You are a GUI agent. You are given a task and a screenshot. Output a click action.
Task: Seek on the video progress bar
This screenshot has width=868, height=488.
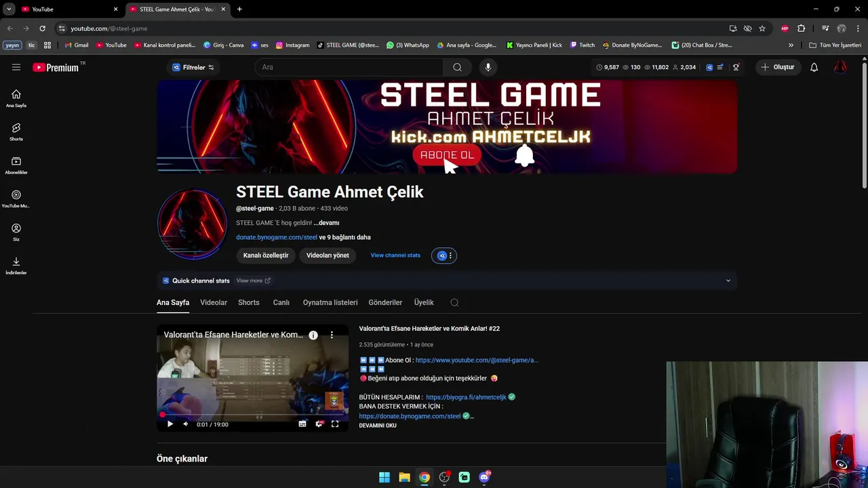click(252, 414)
